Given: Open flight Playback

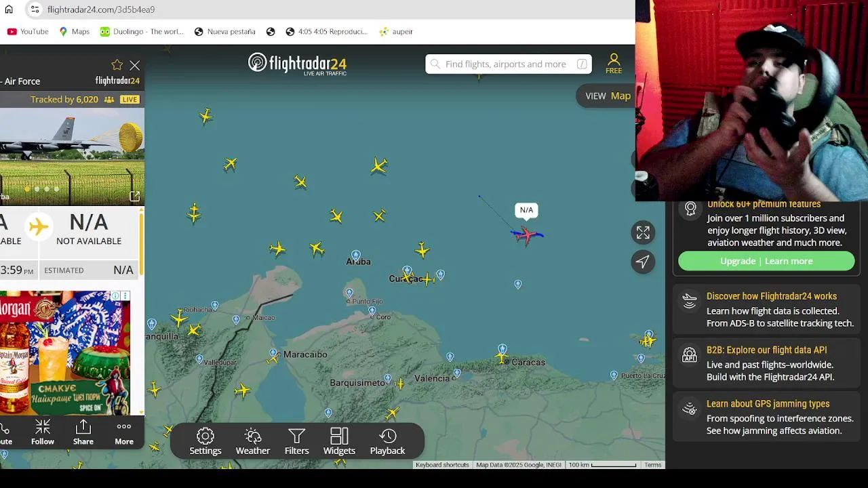Looking at the screenshot, I should [x=387, y=441].
